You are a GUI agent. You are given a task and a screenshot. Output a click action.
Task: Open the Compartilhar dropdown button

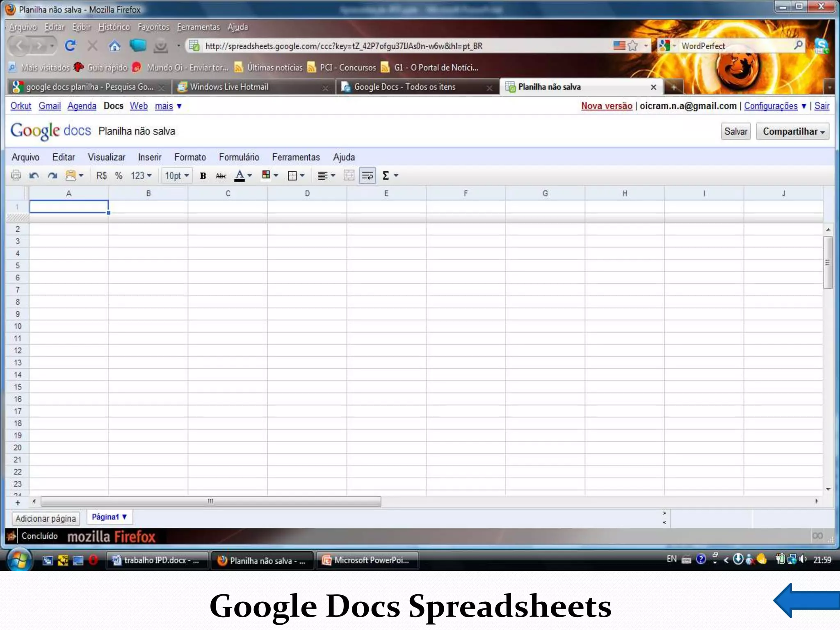792,131
